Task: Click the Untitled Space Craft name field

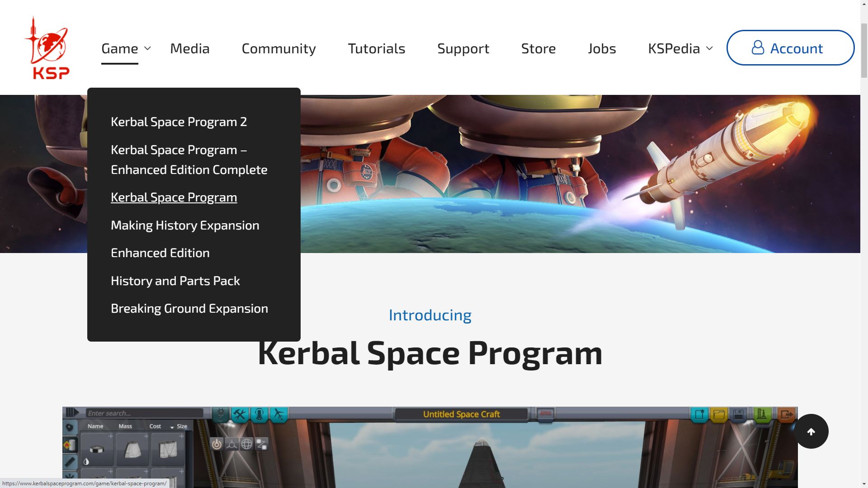Action: coord(462,414)
